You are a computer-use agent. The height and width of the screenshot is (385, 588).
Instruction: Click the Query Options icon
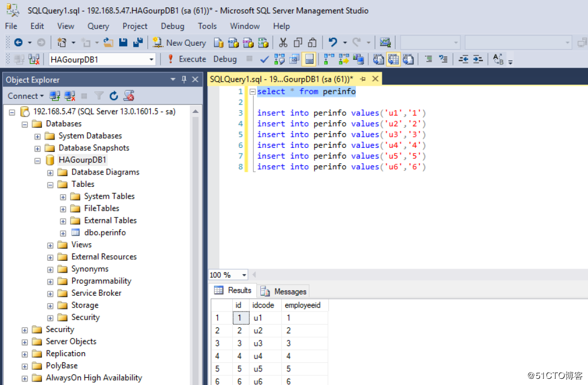[294, 59]
